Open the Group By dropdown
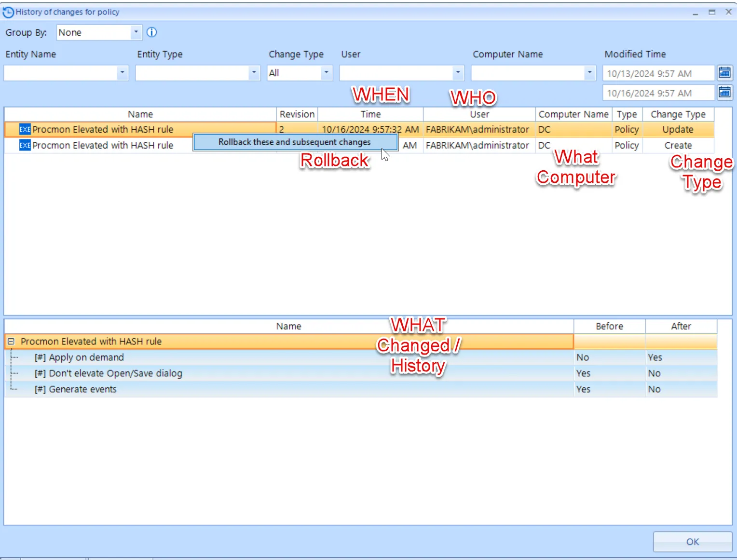The height and width of the screenshot is (560, 737). [x=136, y=32]
